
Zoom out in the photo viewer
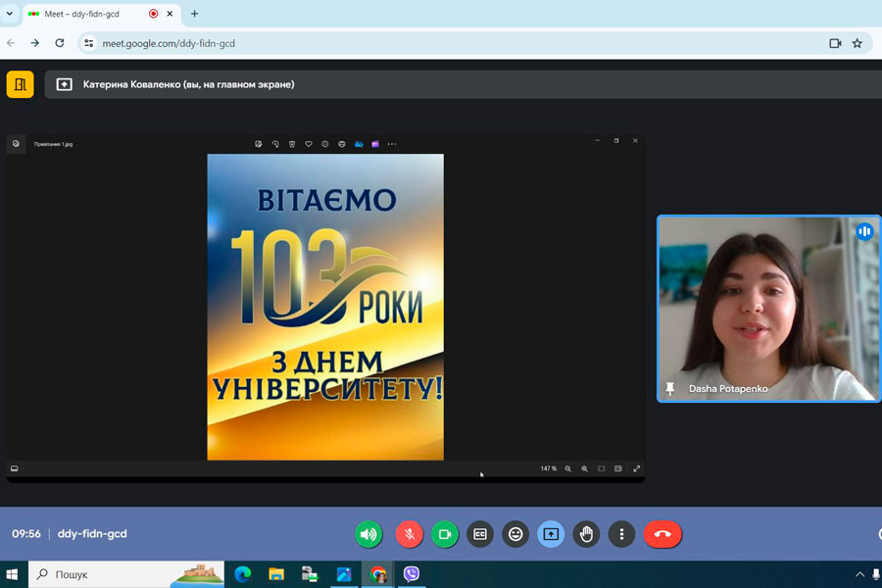tap(567, 468)
